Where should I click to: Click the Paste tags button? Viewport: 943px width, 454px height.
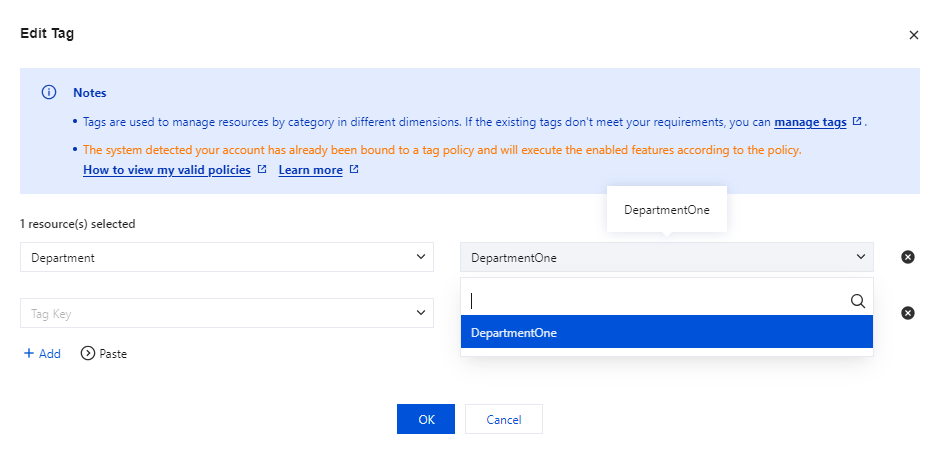pos(103,354)
